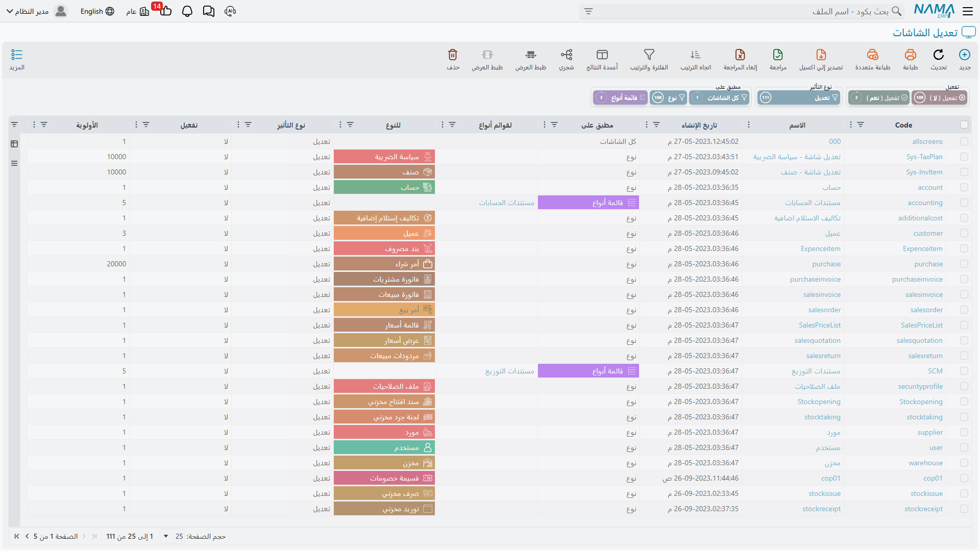Viewport: 980px width, 551px height.
Task: Open the notifications bell icon
Action: 187,11
